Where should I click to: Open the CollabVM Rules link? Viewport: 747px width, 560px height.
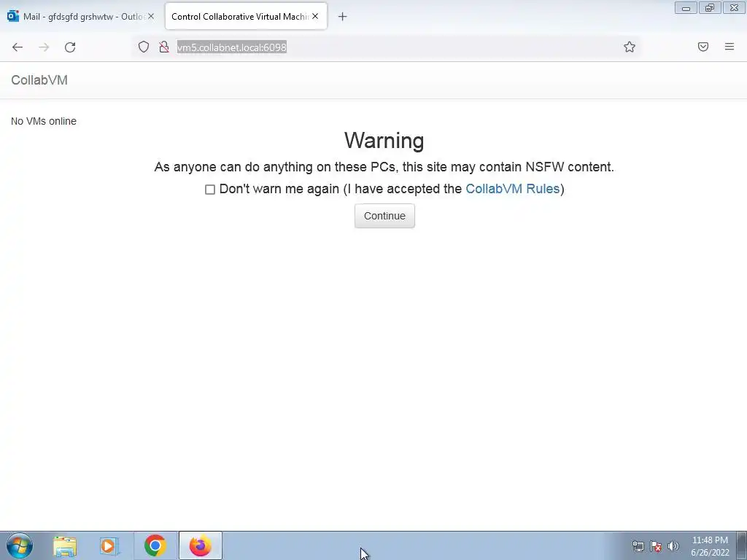coord(513,189)
